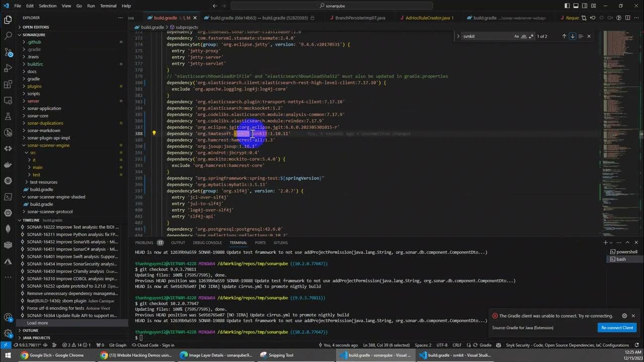This screenshot has height=362, width=644.
Task: Toggle Use Regular Expression in find widget
Action: coord(531,36)
